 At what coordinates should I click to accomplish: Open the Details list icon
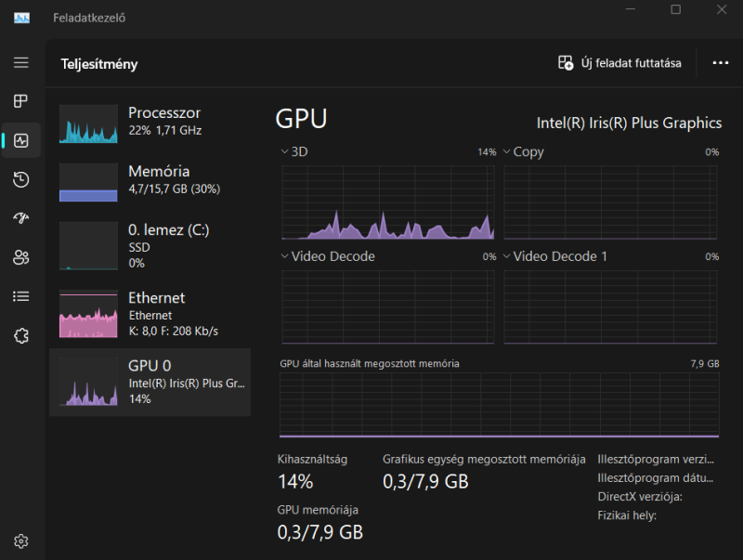[x=20, y=296]
